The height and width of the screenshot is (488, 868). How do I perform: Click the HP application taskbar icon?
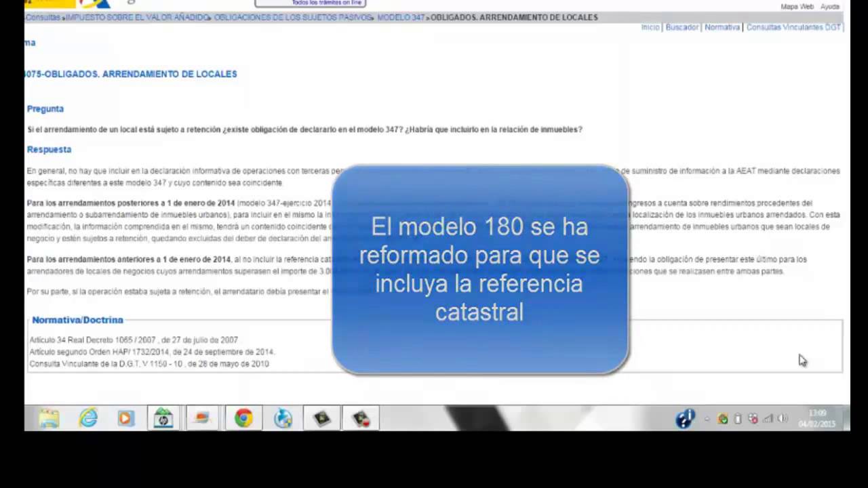click(x=163, y=419)
